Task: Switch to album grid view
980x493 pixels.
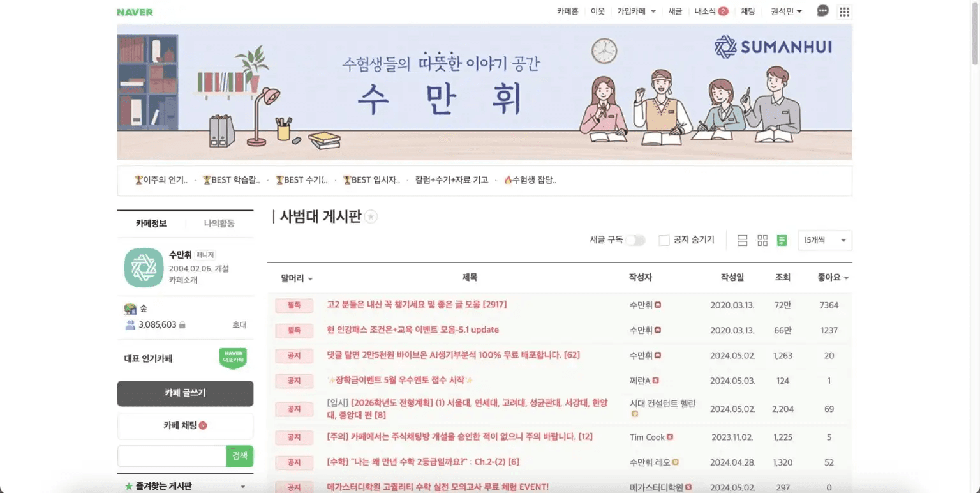Action: pos(762,240)
